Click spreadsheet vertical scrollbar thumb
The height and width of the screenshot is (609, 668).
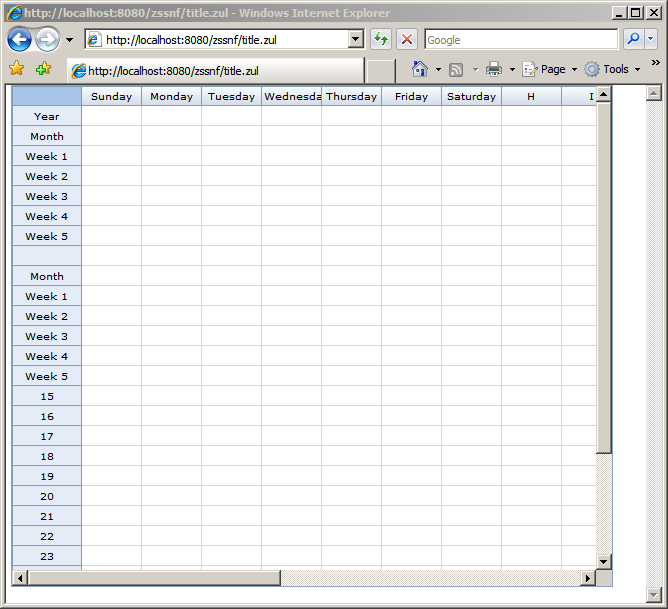click(604, 278)
